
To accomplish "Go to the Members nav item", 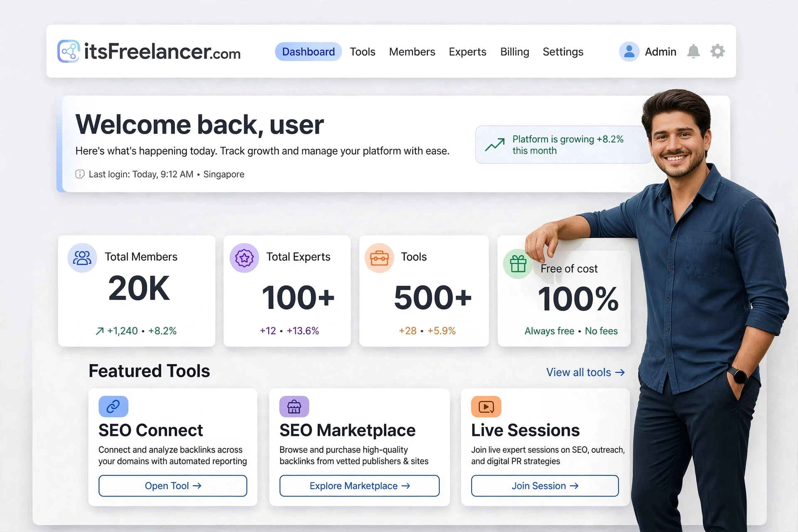I will point(412,52).
